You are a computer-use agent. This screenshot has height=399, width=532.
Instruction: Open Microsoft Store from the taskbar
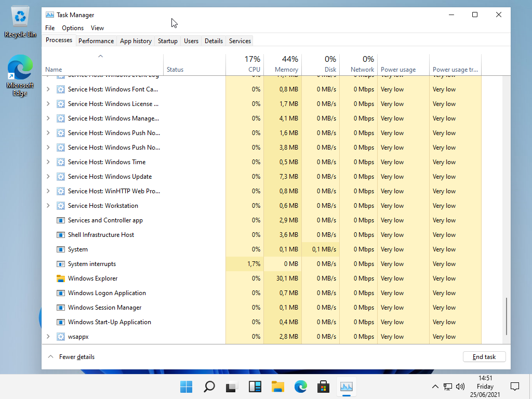323,387
